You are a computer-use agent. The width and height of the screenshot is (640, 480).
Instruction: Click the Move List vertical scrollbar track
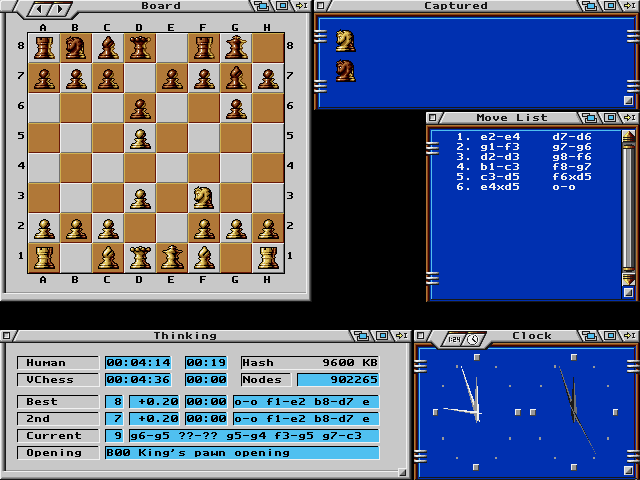[x=628, y=210]
